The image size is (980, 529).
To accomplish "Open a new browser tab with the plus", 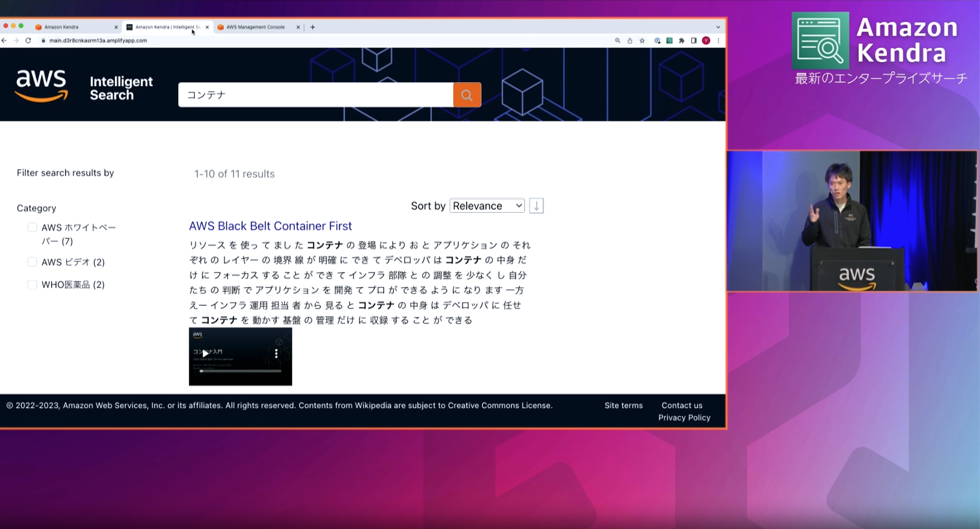I will click(313, 27).
